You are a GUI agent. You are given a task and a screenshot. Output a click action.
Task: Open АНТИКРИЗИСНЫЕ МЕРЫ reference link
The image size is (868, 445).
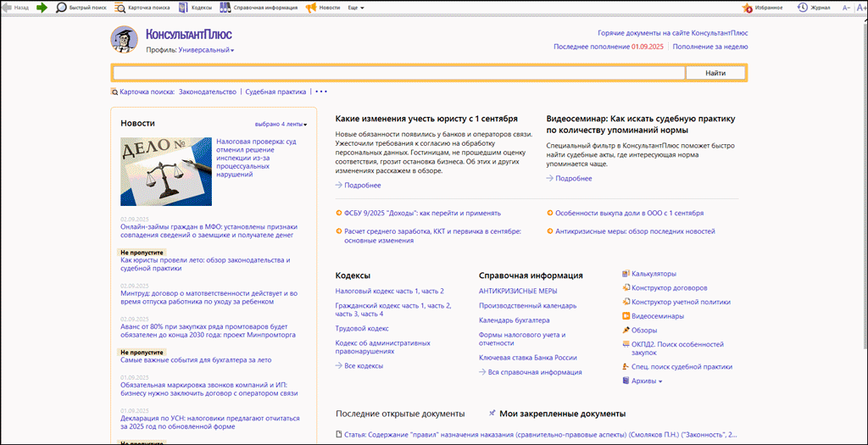tap(518, 291)
